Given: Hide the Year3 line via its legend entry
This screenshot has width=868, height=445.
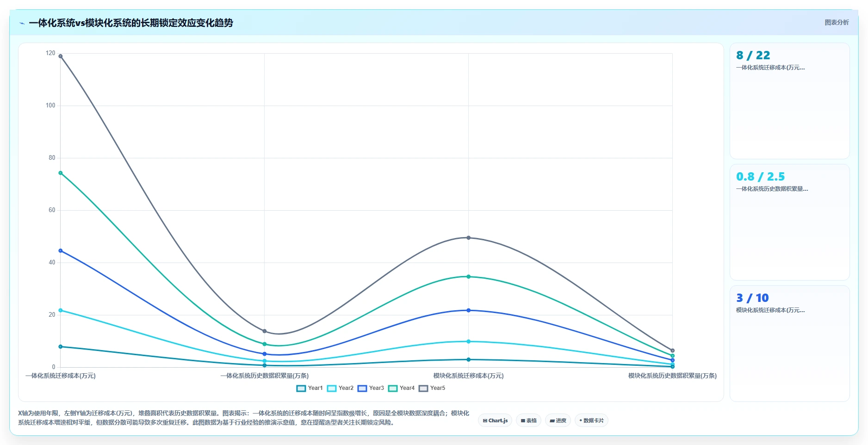Looking at the screenshot, I should 371,388.
